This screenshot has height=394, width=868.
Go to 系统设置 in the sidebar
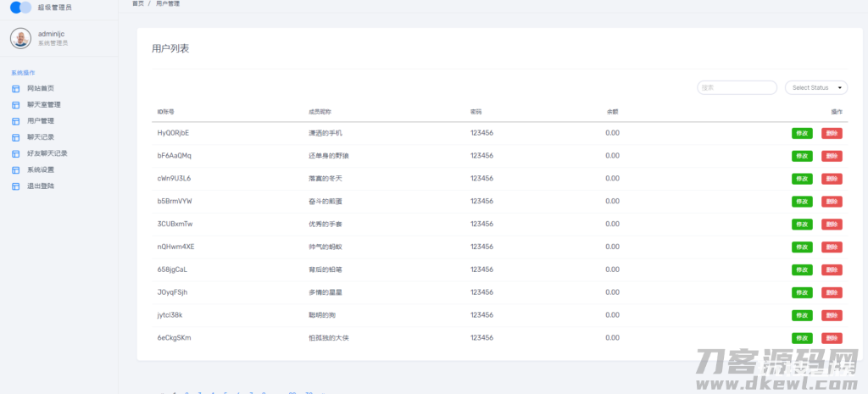click(x=40, y=169)
